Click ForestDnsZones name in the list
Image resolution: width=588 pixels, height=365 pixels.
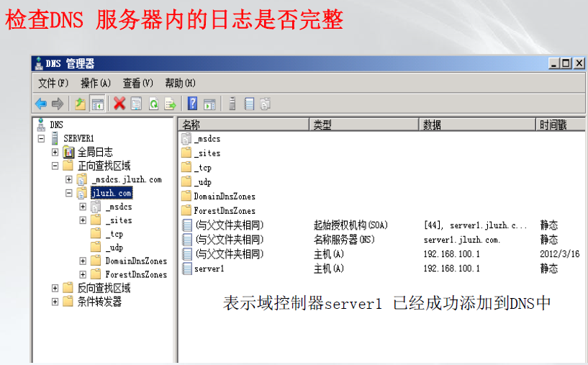click(225, 210)
